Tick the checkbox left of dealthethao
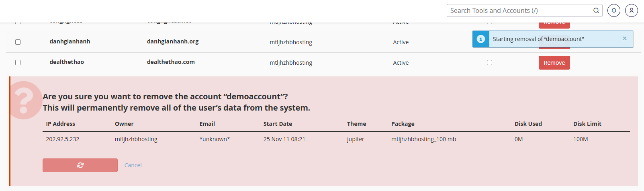Viewport: 644px width, 191px height. click(x=18, y=62)
